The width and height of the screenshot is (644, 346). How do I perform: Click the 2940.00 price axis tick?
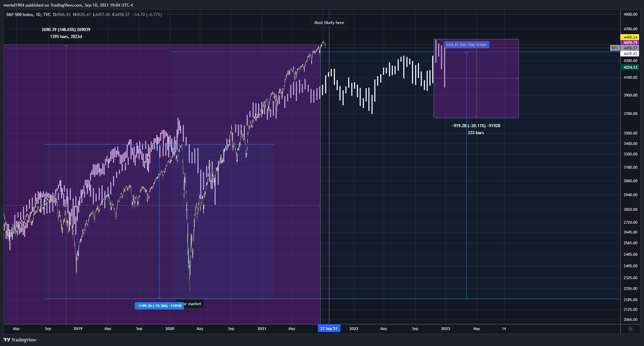(630, 195)
